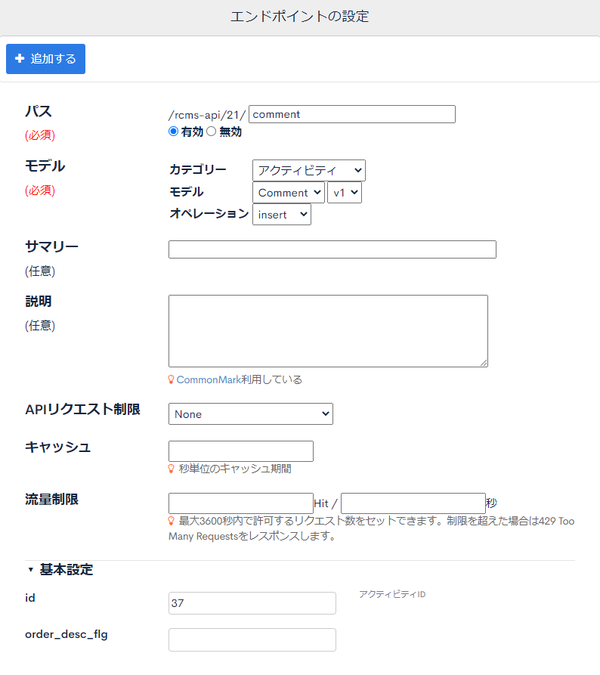Click the order_desc_flg label
The height and width of the screenshot is (675, 600).
[66, 635]
